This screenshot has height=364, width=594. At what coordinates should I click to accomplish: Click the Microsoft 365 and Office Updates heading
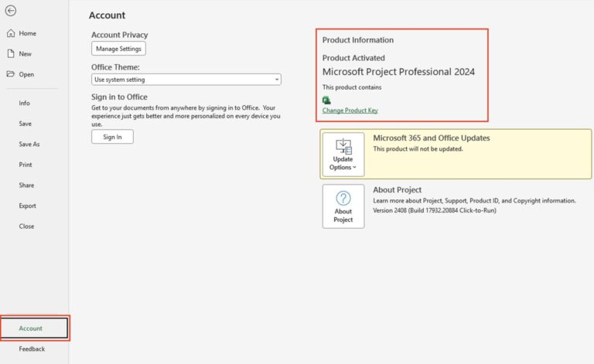coord(432,138)
